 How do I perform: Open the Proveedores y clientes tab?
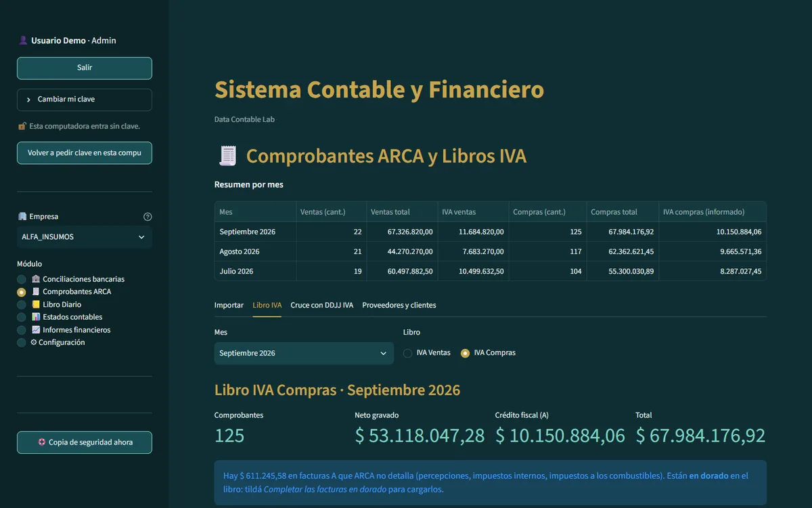click(399, 305)
